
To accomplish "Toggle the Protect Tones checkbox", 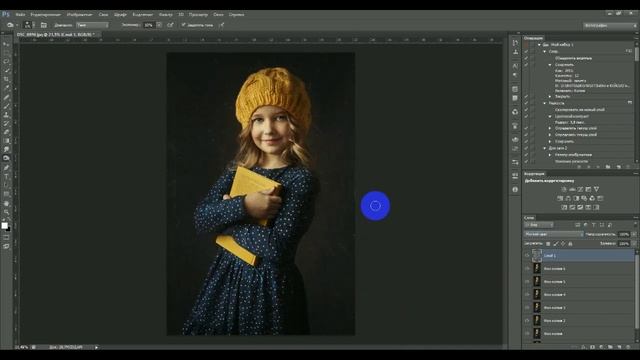I will pyautogui.click(x=183, y=25).
